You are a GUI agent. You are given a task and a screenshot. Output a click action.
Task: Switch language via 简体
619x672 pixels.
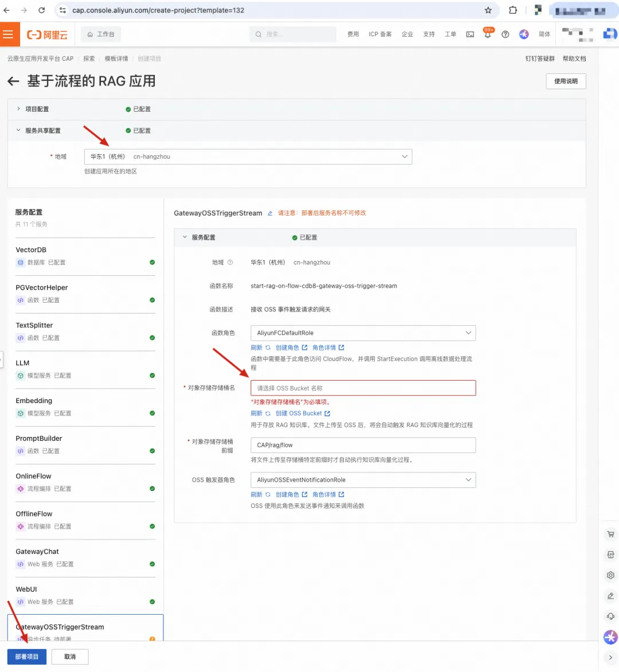coord(544,34)
